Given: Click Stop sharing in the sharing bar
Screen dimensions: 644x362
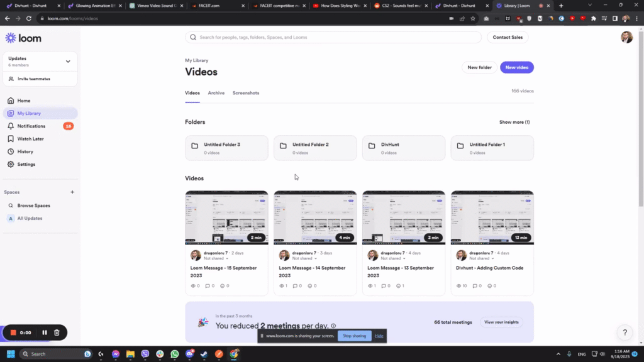Looking at the screenshot, I should pyautogui.click(x=355, y=336).
